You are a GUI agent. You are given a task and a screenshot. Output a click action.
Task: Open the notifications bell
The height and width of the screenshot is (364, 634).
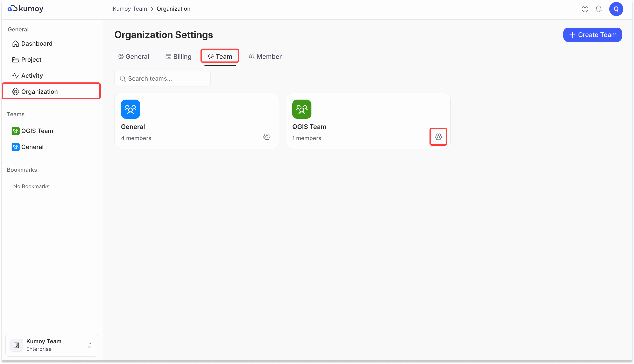coord(599,9)
